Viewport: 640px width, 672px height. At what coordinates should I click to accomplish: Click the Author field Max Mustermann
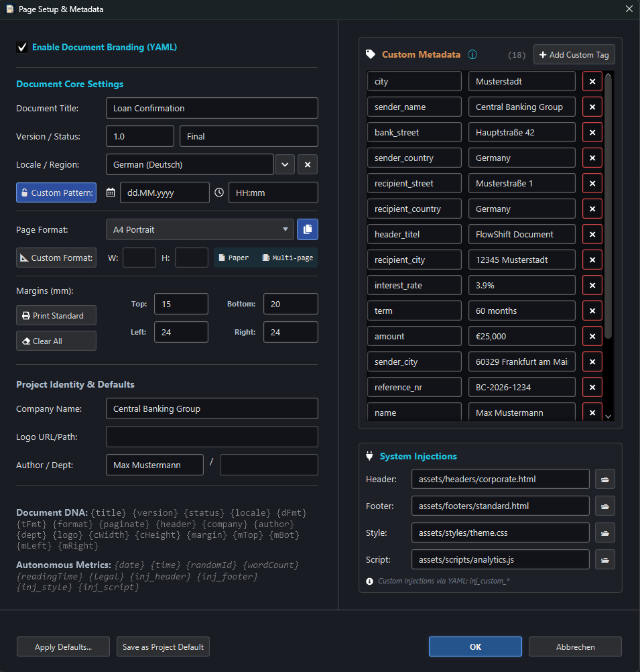pyautogui.click(x=155, y=465)
